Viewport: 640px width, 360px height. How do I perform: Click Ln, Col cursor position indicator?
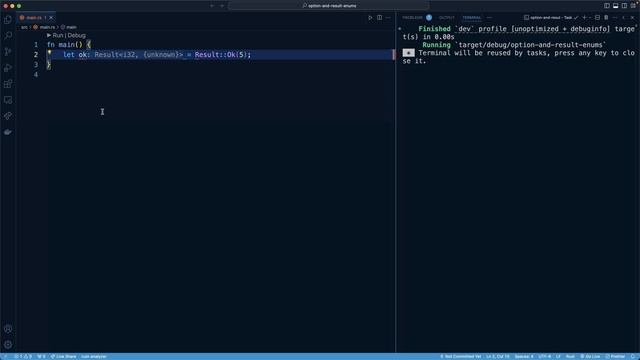coord(498,356)
